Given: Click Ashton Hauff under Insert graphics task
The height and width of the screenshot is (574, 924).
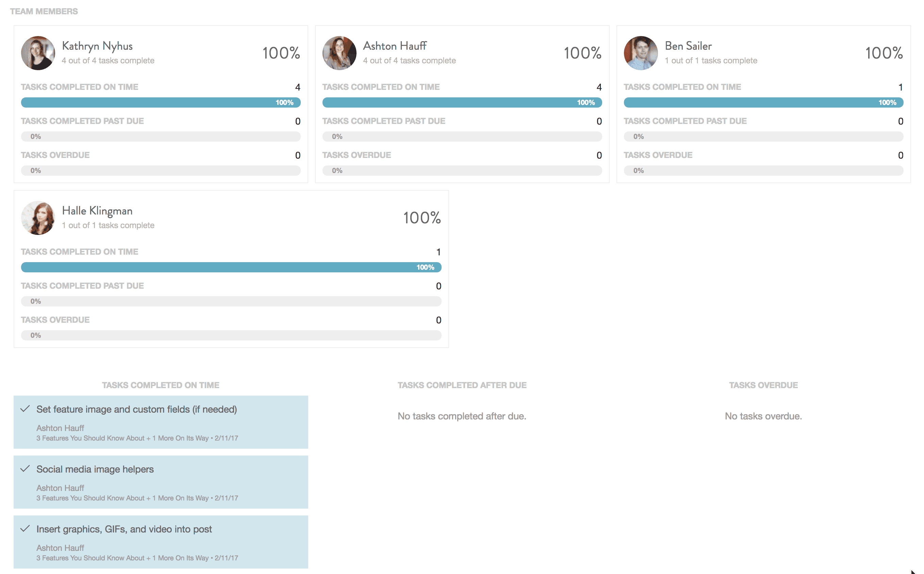Looking at the screenshot, I should (60, 548).
